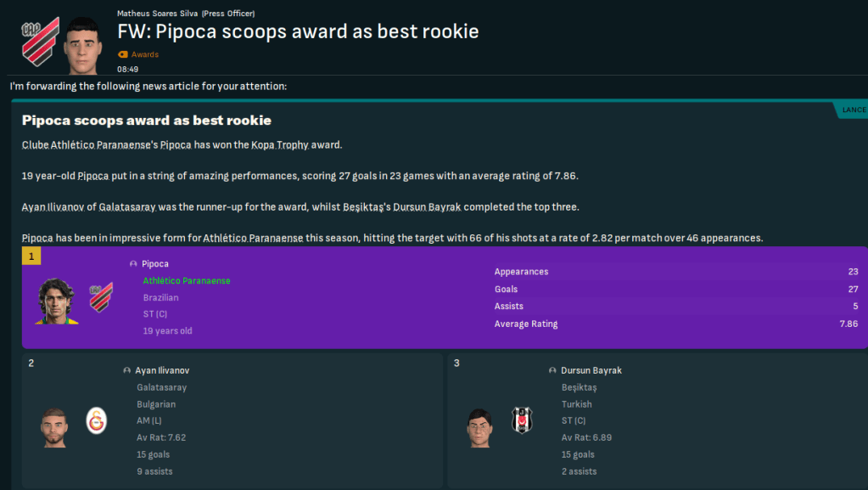Image resolution: width=868 pixels, height=490 pixels.
Task: Click the Ayan Ilivanov link in the article text
Action: [x=58, y=207]
